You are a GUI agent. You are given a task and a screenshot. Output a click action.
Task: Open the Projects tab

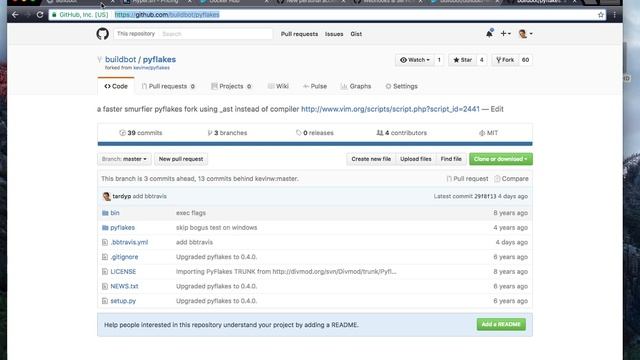pyautogui.click(x=231, y=87)
